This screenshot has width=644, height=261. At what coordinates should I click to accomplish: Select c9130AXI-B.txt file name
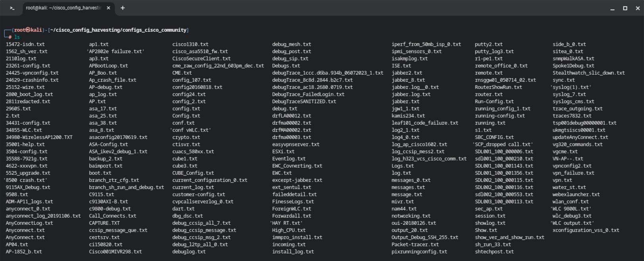point(109,202)
